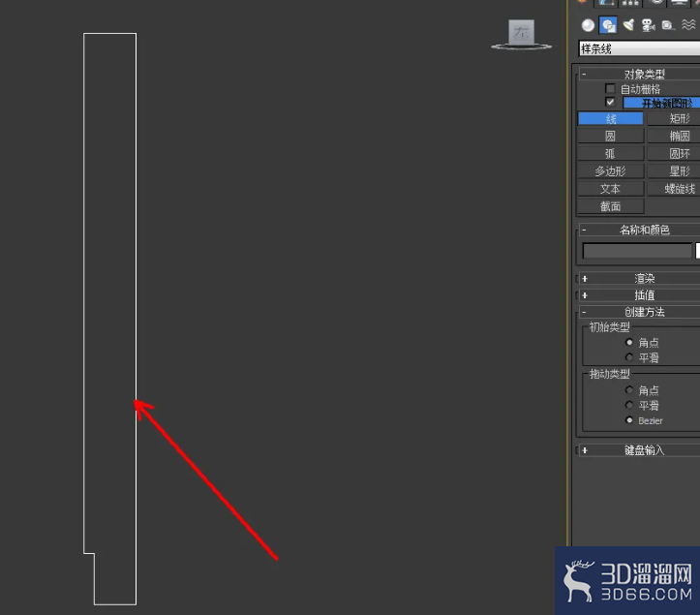
Task: Select the Geometry category icon
Action: [x=588, y=25]
